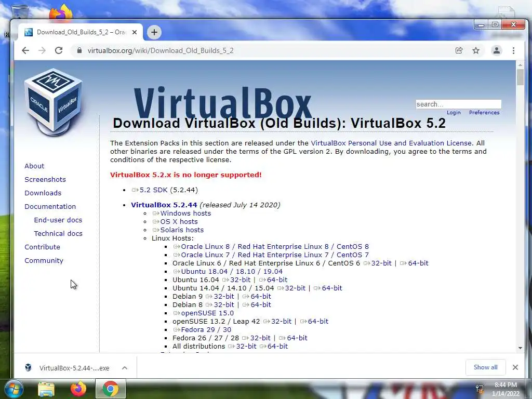532x399 pixels.
Task: Click the VirtualBox cube logo
Action: tap(54, 101)
